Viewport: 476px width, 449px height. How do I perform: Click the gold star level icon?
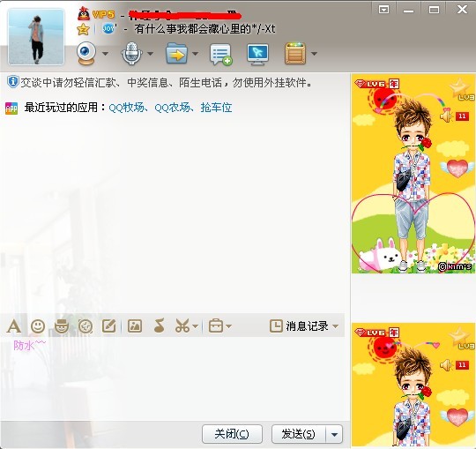tap(83, 29)
